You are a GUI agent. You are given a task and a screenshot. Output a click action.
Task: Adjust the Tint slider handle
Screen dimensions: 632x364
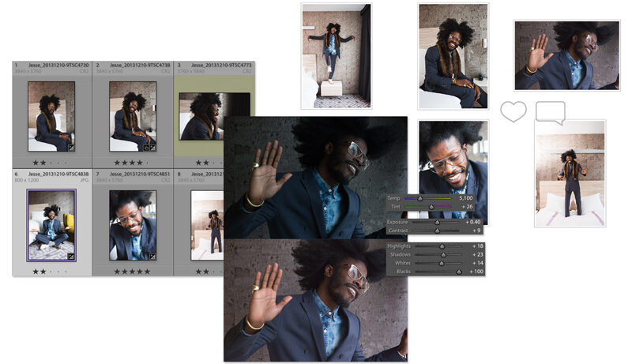pos(431,207)
